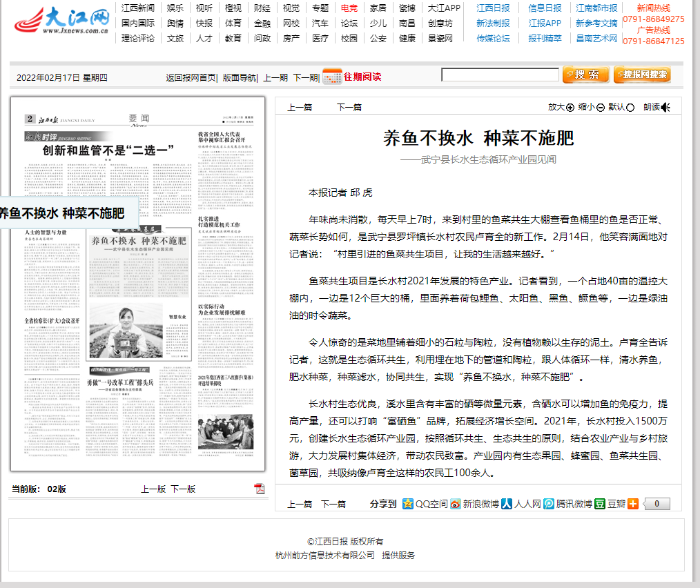Click 下一篇 below the article
This screenshot has width=700, height=588.
pos(333,504)
